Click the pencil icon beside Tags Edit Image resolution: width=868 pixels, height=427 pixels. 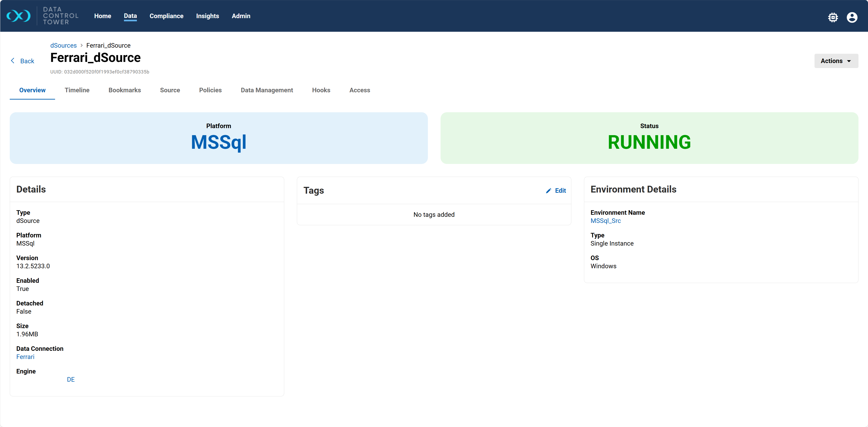tap(548, 190)
